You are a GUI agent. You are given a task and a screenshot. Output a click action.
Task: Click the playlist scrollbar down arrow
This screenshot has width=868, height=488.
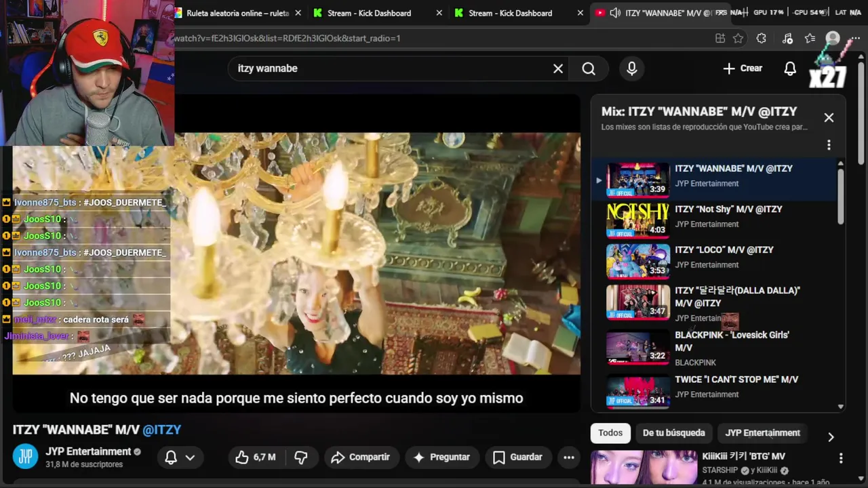click(841, 407)
